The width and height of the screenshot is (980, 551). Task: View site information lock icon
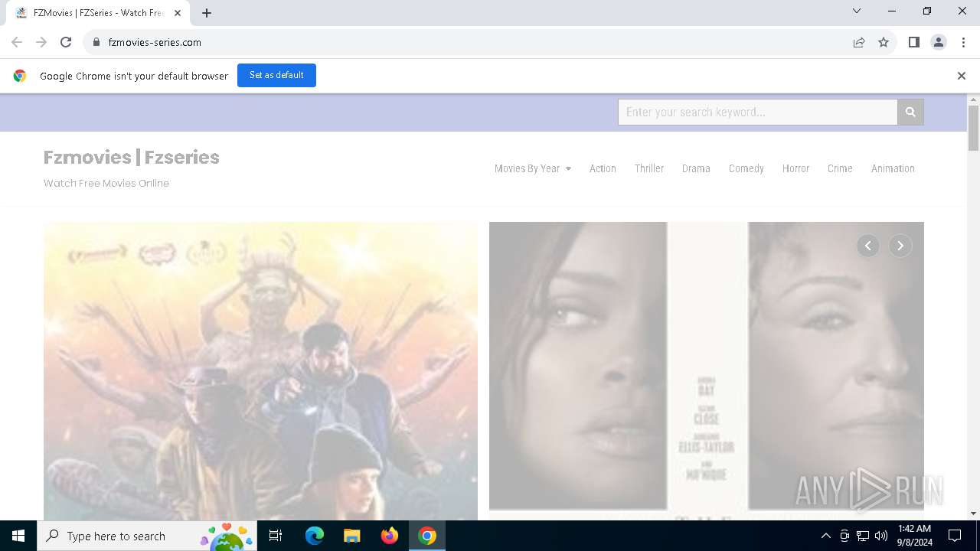96,42
